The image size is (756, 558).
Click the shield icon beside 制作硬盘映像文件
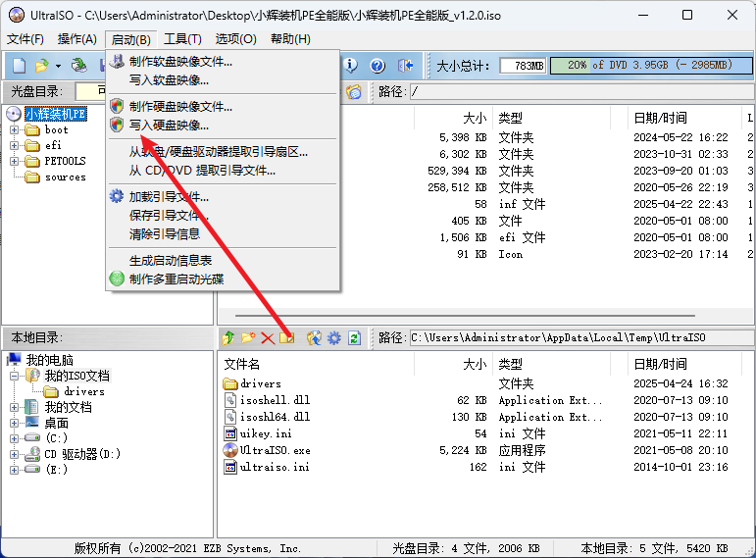coord(117,106)
